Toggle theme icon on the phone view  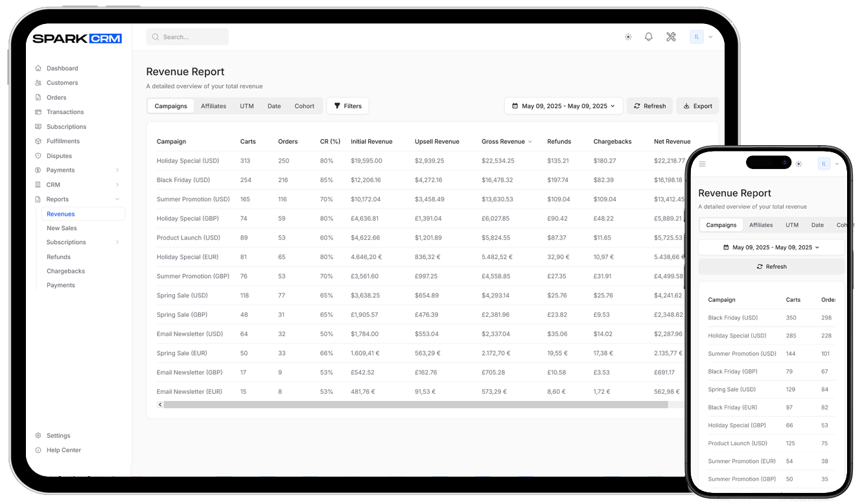click(x=798, y=164)
